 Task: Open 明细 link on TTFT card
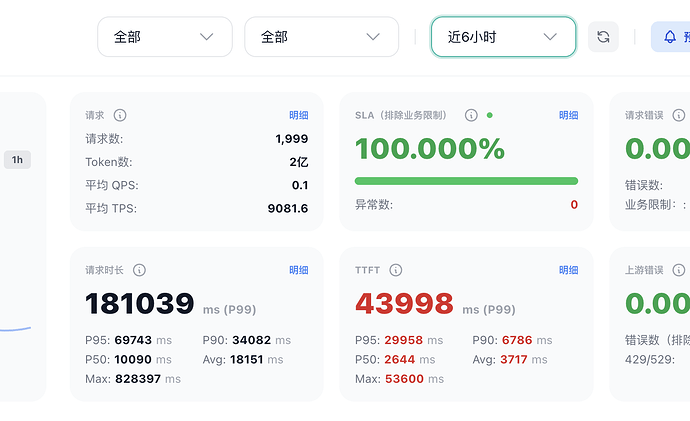pos(569,270)
